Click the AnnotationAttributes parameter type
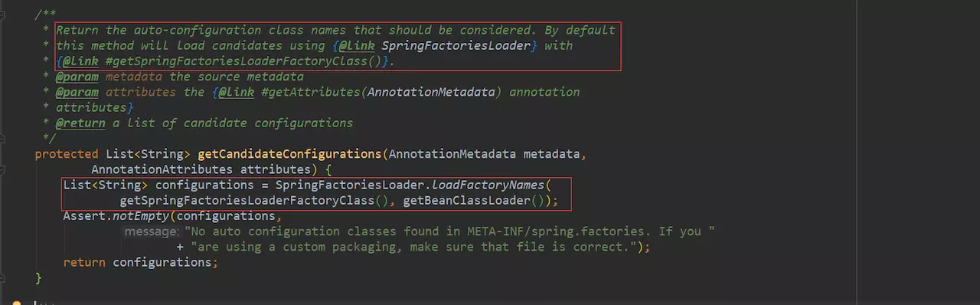980x305 pixels. 162,169
